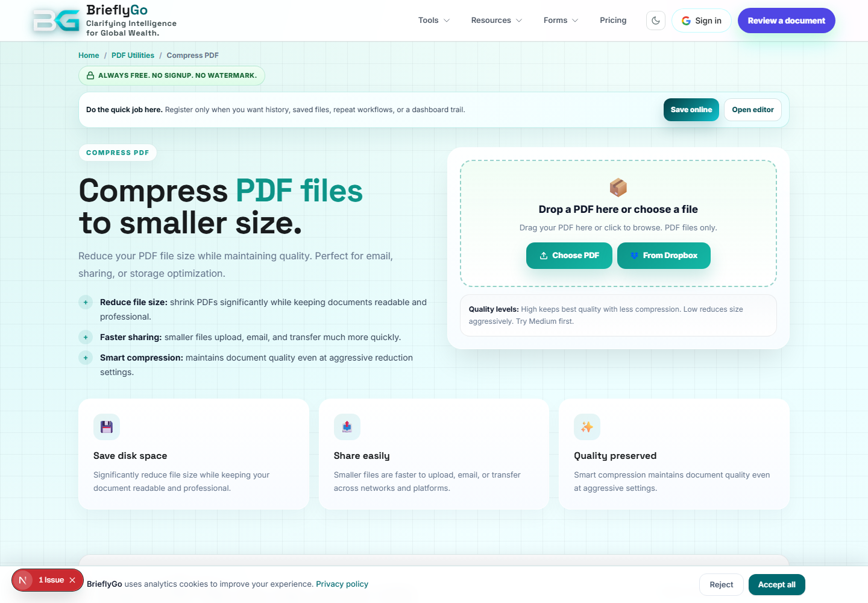The width and height of the screenshot is (868, 603).
Task: Click the sparkles Quality preserved icon
Action: (587, 427)
